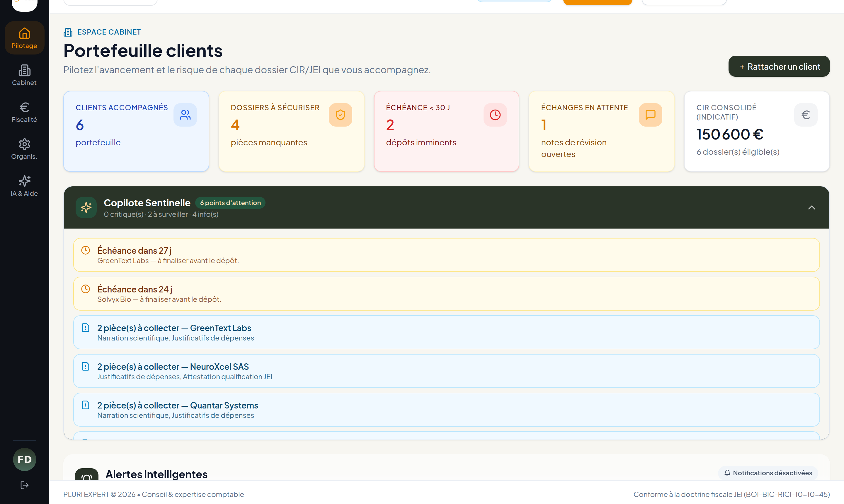Click 'dépôts imminents' label
844x504 pixels.
coord(421,143)
